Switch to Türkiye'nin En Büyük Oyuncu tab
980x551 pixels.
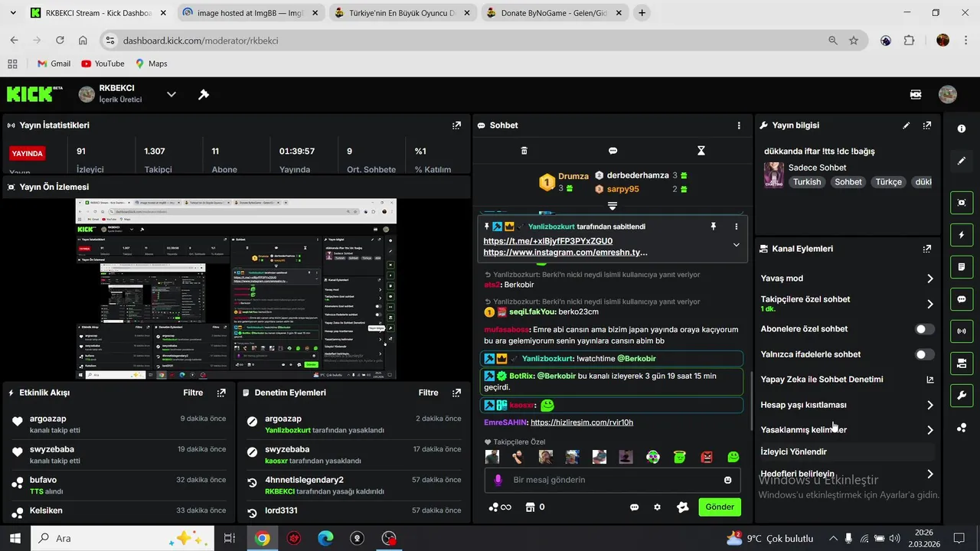[402, 13]
